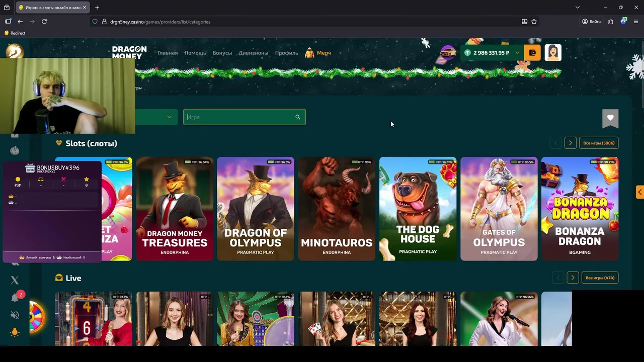Open a new browser tab with plus
The width and height of the screenshot is (644, 362).
[x=97, y=8]
